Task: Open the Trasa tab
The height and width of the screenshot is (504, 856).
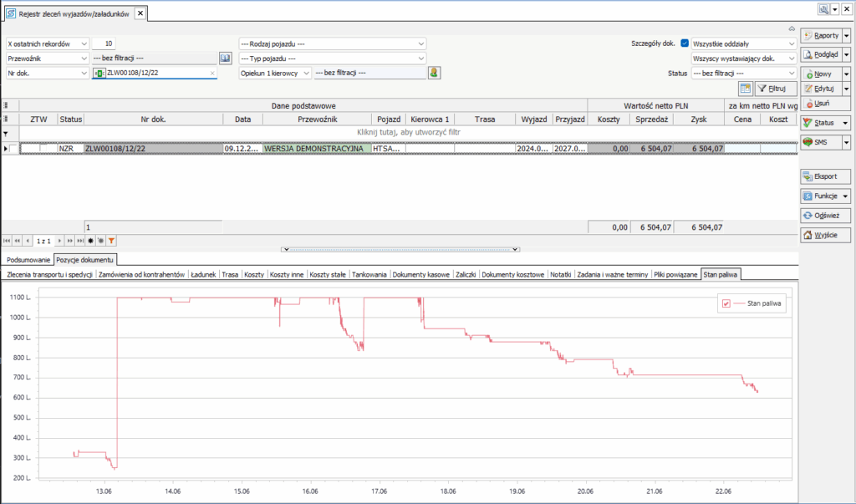Action: (x=230, y=275)
